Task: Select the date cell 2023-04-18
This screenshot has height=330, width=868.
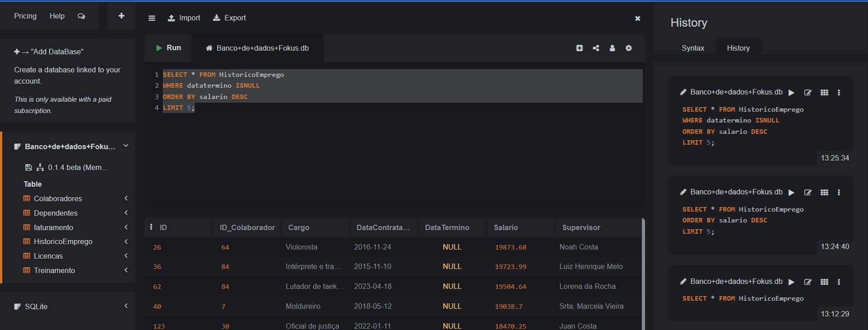Action: [x=373, y=286]
